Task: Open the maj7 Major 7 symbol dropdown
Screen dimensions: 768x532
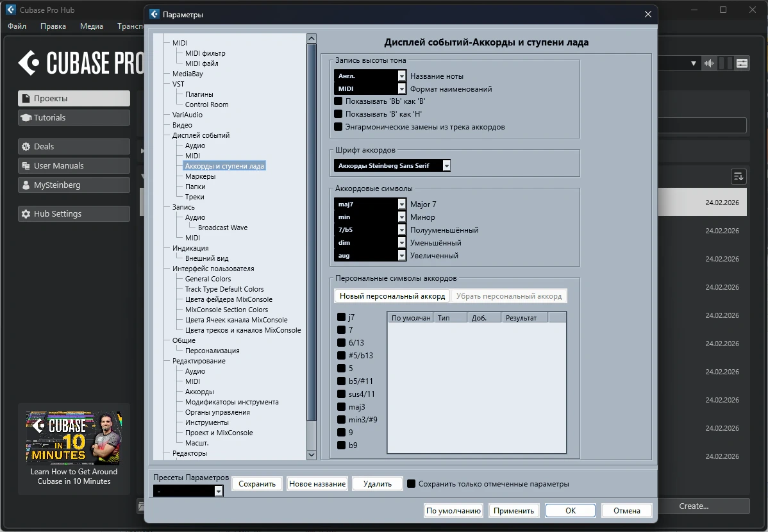Action: 402,204
